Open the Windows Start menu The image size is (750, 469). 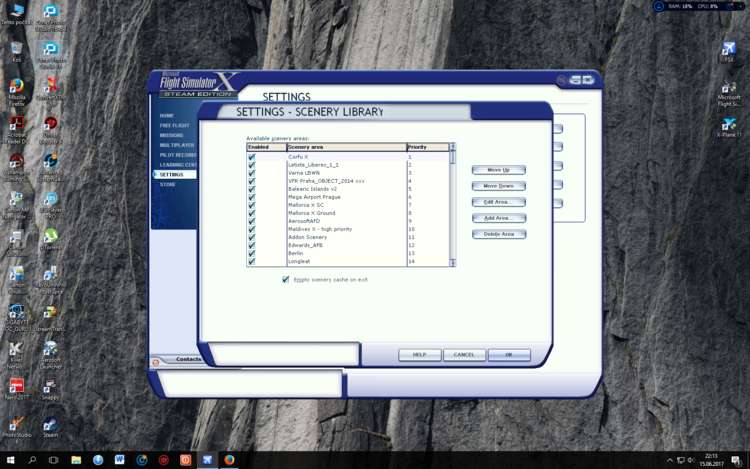tap(10, 460)
